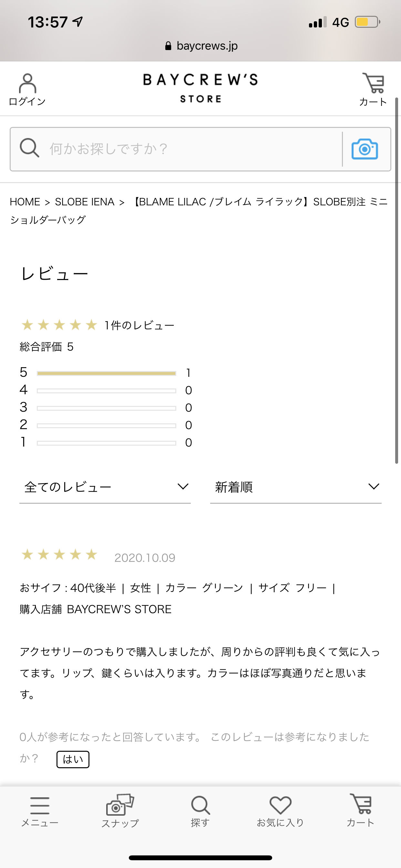Select the 5-star rating bar
This screenshot has height=868, width=401.
click(107, 373)
